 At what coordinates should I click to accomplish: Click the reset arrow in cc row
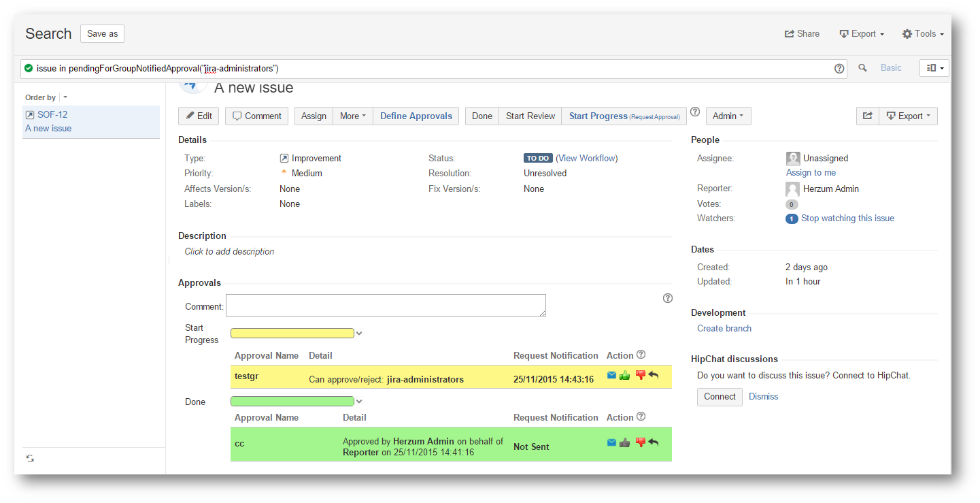653,442
